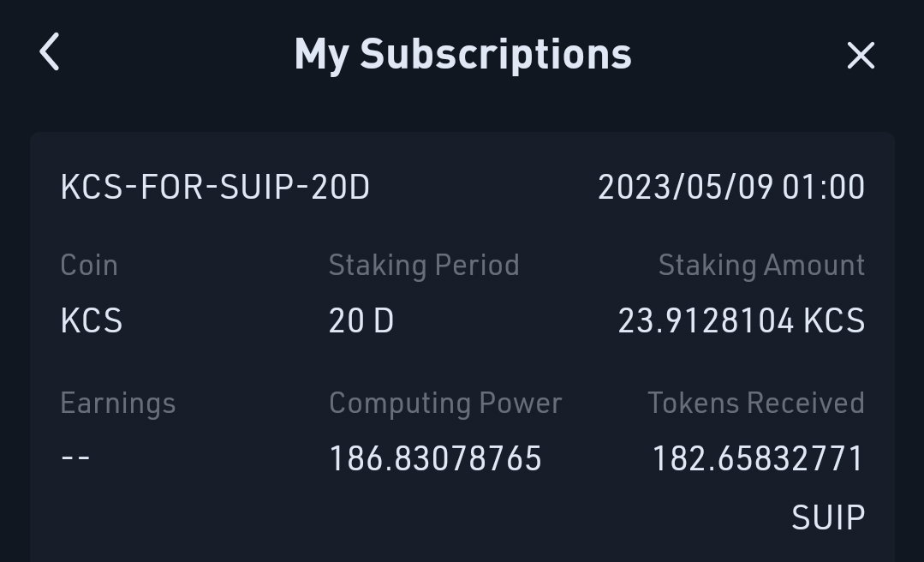Viewport: 924px width, 562px height.
Task: Click the Staking Period label
Action: pyautogui.click(x=424, y=266)
